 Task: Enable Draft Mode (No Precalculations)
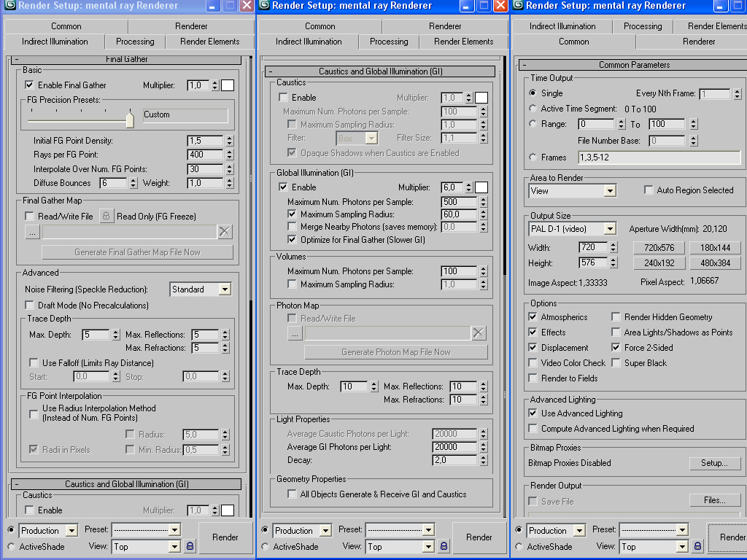click(x=29, y=306)
